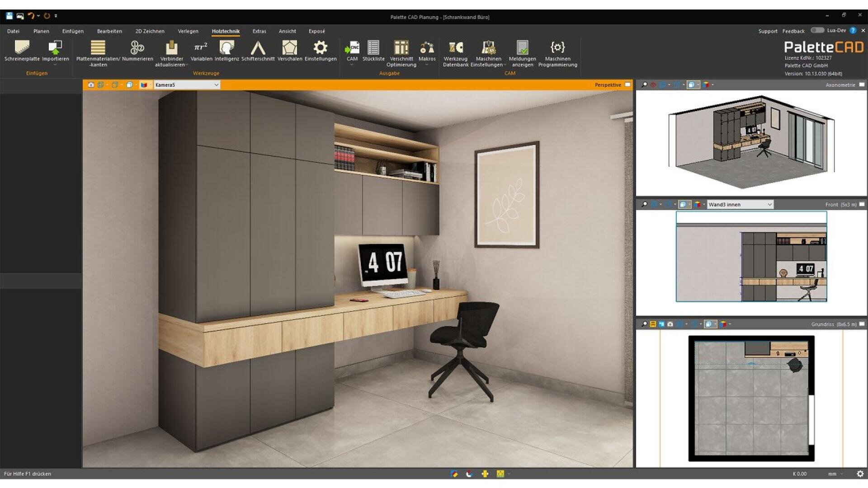868x488 pixels.
Task: Toggle the Lua-Dev switch
Action: pos(817,30)
